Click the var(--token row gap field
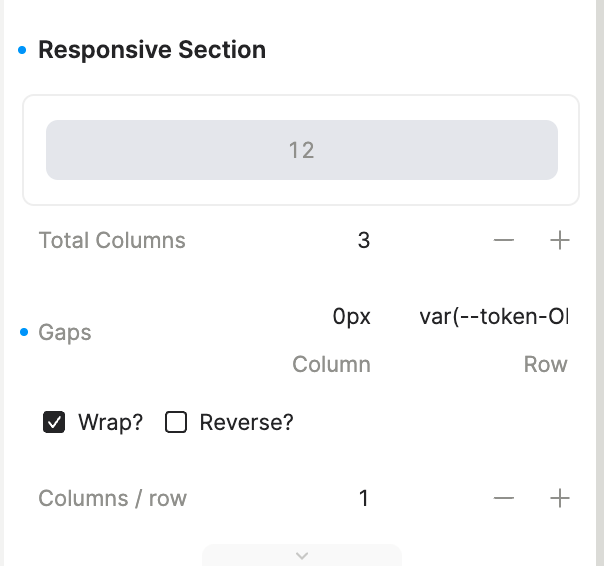The height and width of the screenshot is (566, 604). coord(493,317)
